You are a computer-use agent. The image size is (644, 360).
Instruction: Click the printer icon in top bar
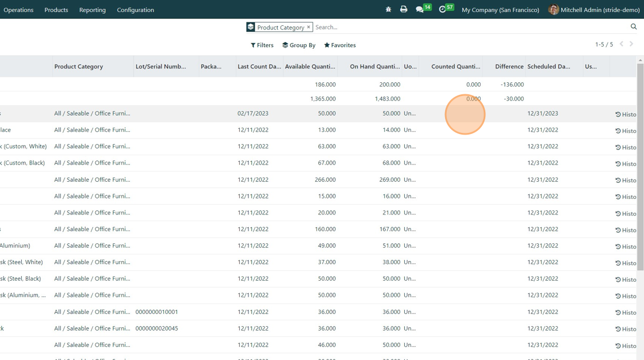[404, 10]
